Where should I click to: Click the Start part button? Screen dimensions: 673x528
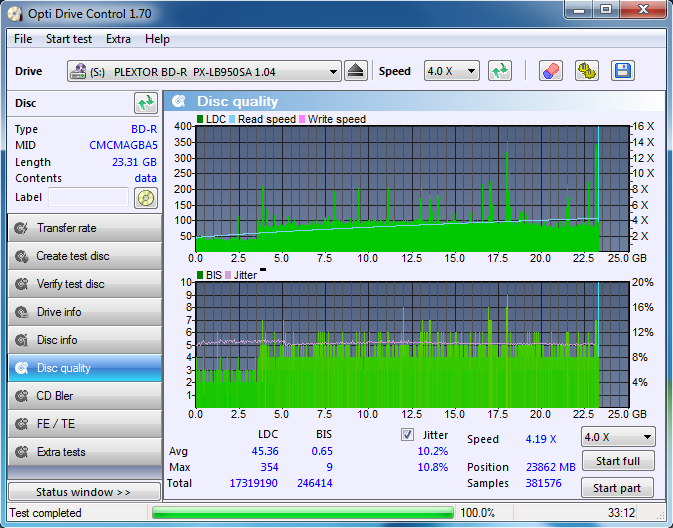[618, 488]
